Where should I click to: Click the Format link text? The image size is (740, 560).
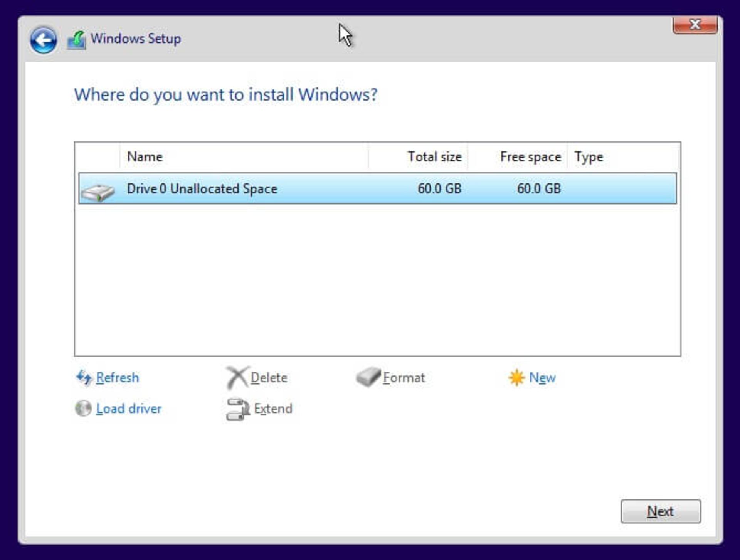[404, 378]
